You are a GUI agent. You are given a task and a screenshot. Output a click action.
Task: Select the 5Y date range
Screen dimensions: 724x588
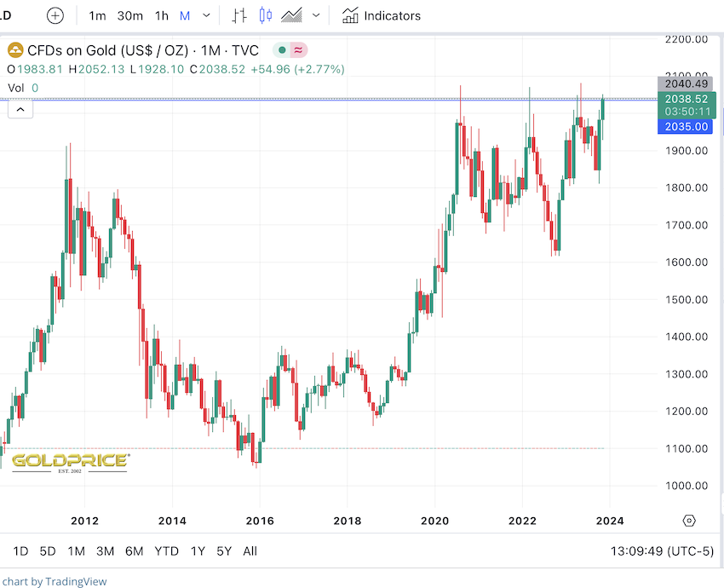(224, 551)
